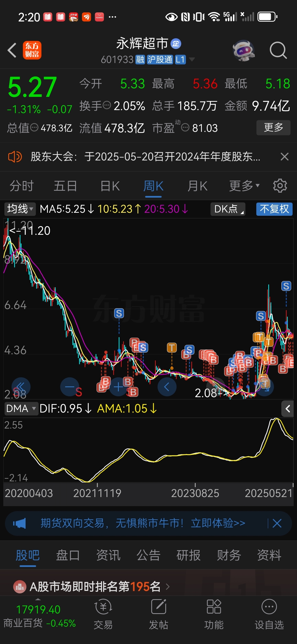This screenshot has height=644, width=297.
Task: Tap 设自选 to add to watchlist
Action: point(269,615)
